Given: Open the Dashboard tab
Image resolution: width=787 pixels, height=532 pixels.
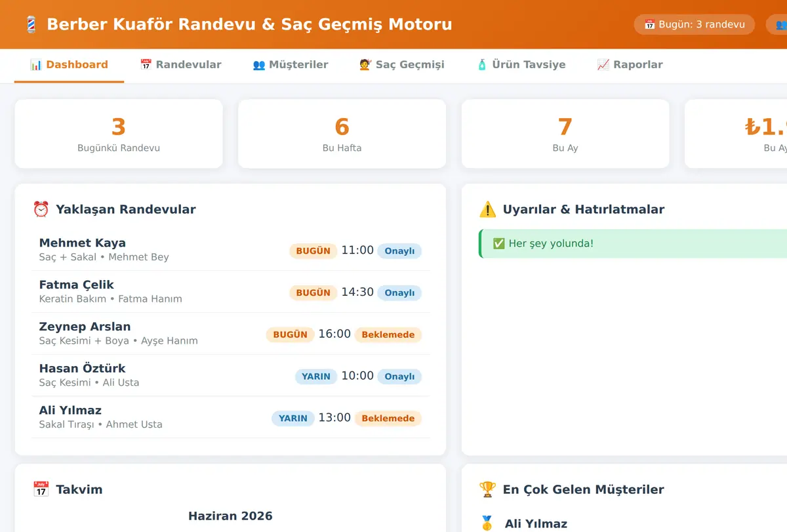Looking at the screenshot, I should tap(69, 64).
